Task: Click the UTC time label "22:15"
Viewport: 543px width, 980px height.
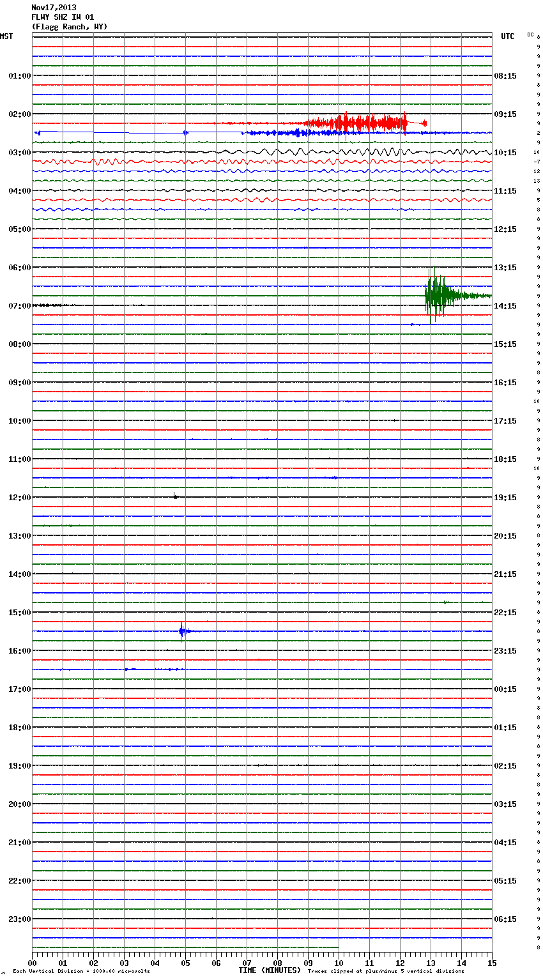Action: pos(505,613)
